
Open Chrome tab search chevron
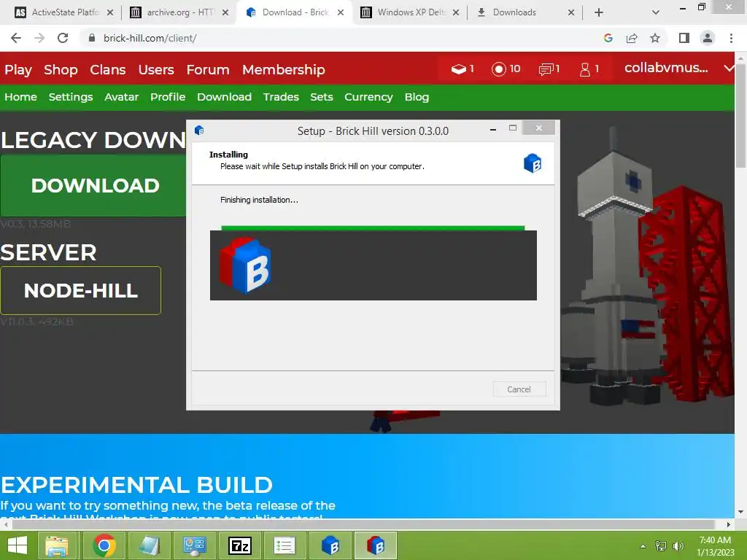pos(656,12)
